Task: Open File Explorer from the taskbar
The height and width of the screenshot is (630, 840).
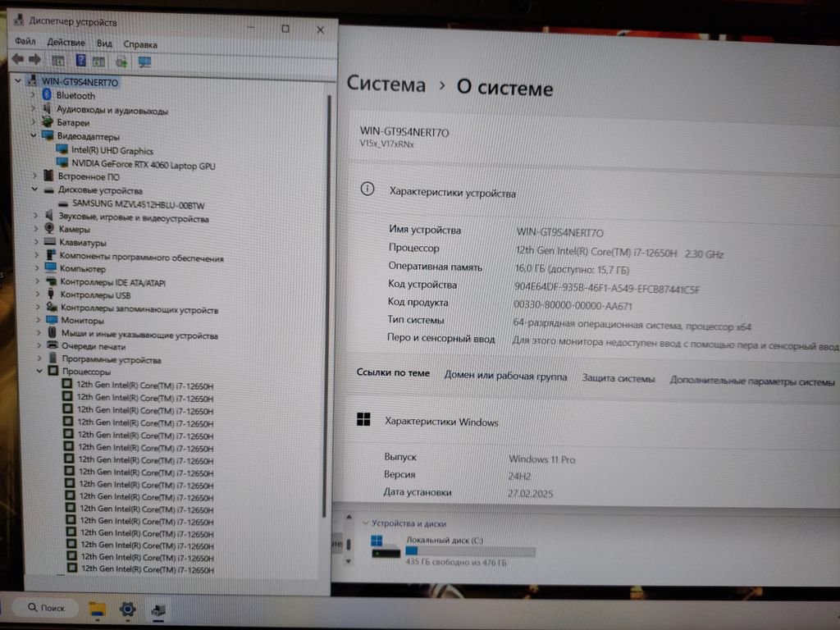Action: pyautogui.click(x=98, y=609)
